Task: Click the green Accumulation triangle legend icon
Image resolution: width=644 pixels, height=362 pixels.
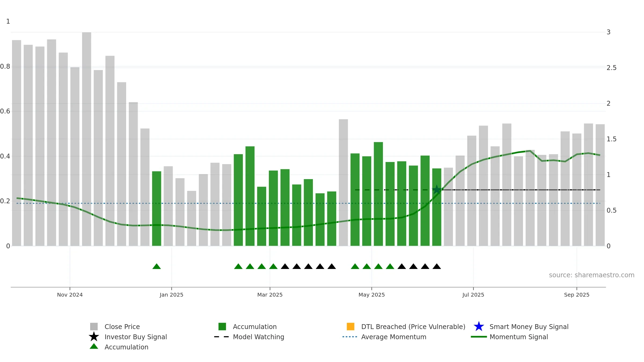Action: [x=94, y=346]
